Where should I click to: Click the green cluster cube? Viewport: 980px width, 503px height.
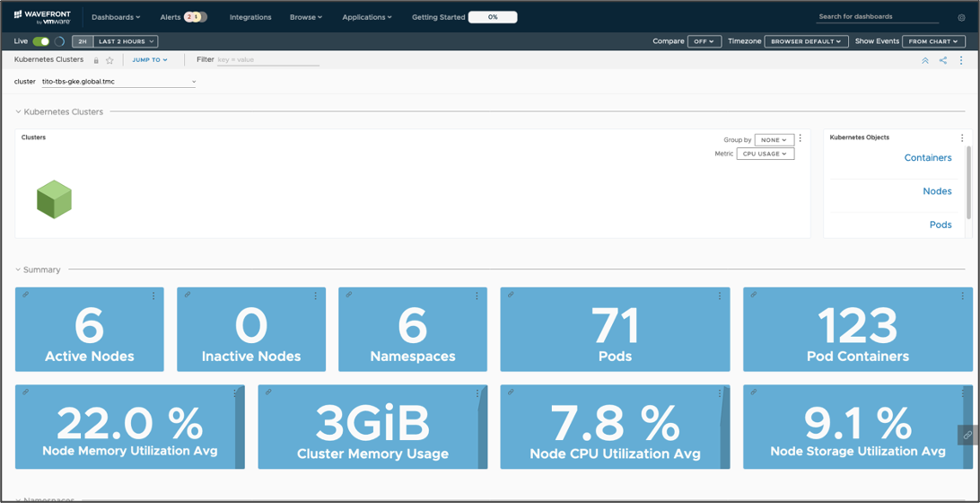54,199
